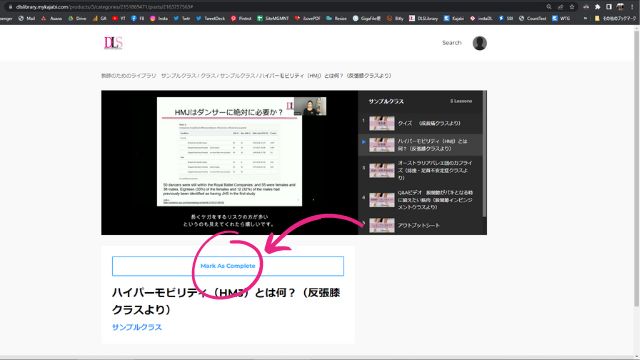Open the DLS logo home link
The image size is (640, 360).
click(113, 43)
